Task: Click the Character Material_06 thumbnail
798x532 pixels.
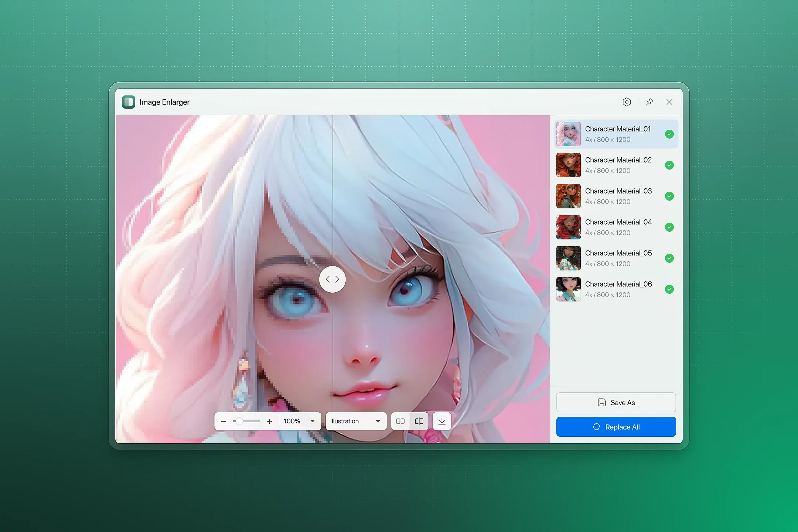Action: (x=568, y=289)
